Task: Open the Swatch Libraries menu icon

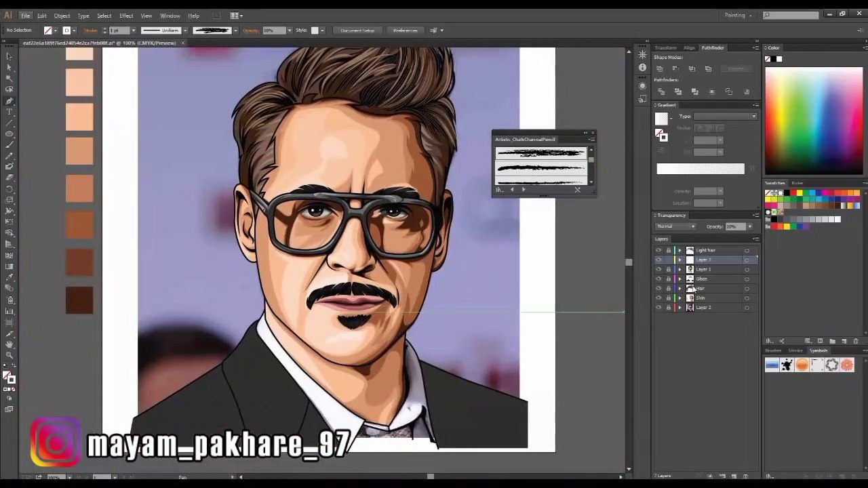Action: coord(769,341)
